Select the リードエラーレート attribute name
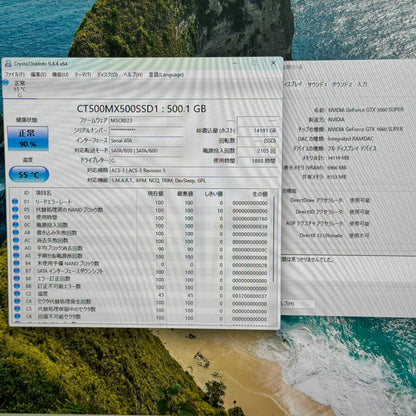Viewport: 416px width, 416px height. click(54, 202)
